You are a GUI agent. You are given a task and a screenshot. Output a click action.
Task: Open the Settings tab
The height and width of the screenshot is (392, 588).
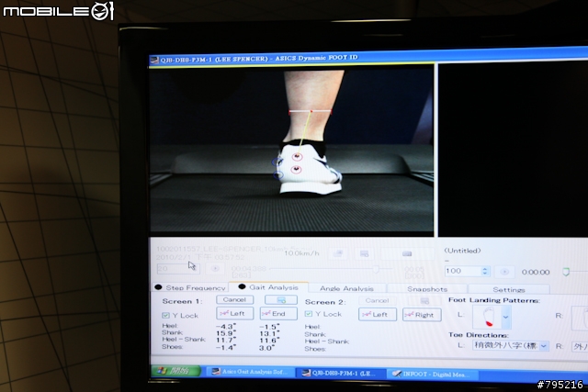(x=508, y=289)
